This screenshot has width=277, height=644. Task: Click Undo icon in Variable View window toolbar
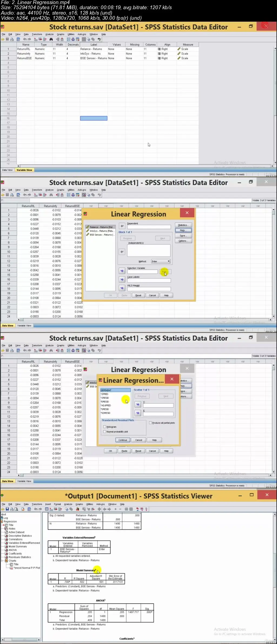[x=25, y=40]
